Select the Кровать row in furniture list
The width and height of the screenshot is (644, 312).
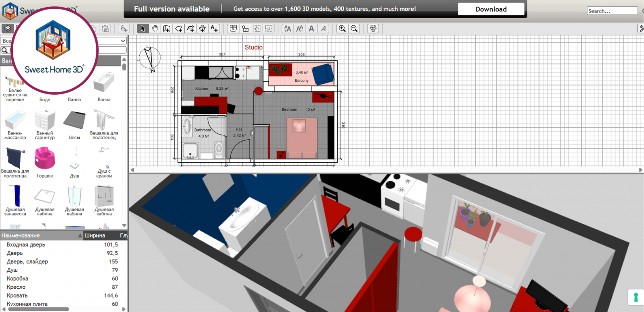[63, 295]
